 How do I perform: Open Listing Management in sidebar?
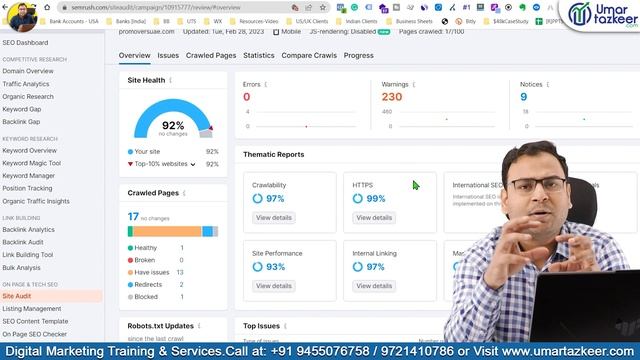(x=32, y=309)
